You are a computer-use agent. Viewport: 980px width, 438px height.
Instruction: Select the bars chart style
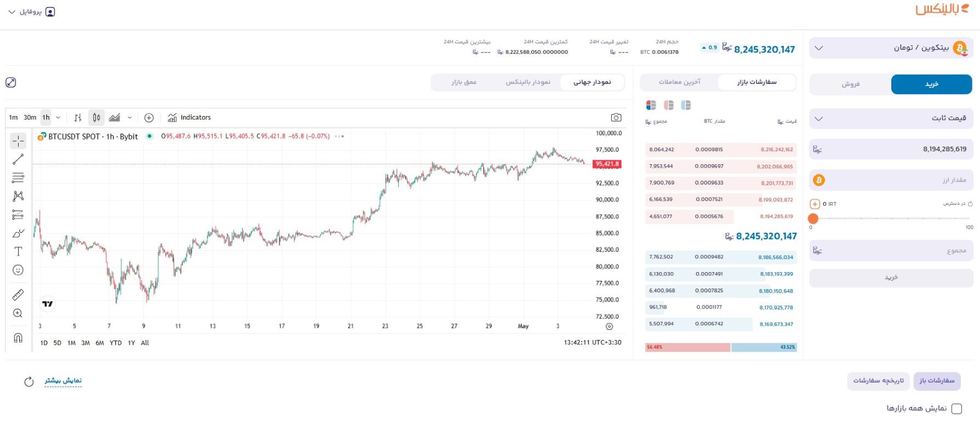click(x=78, y=118)
